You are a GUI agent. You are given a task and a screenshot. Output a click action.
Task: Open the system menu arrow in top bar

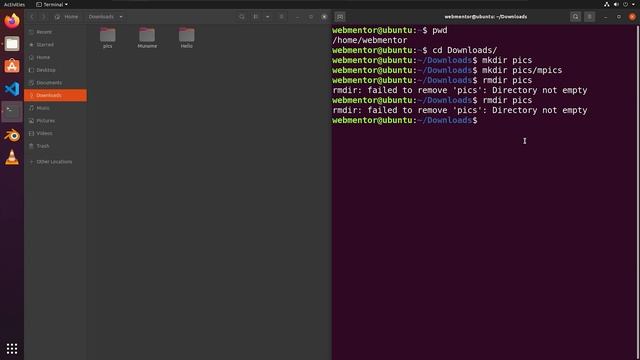click(633, 4)
